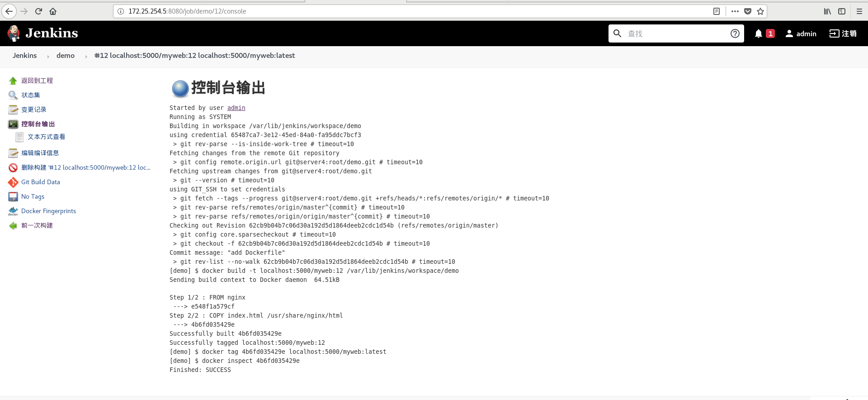Click the demo breadcrumb link
The image size is (868, 400).
pyautogui.click(x=66, y=55)
